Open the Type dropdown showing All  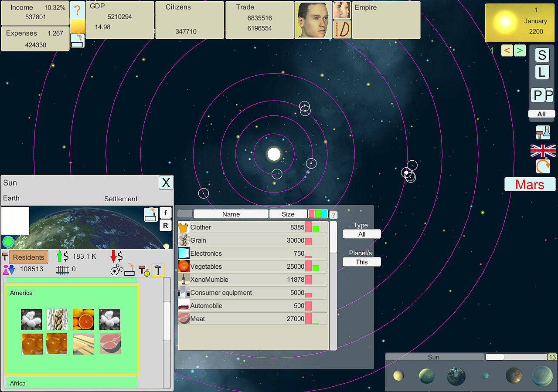pyautogui.click(x=362, y=234)
